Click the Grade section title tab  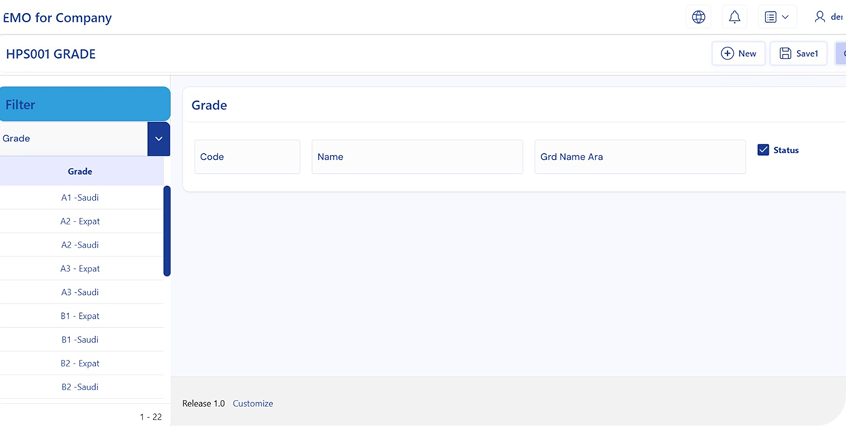click(x=209, y=105)
